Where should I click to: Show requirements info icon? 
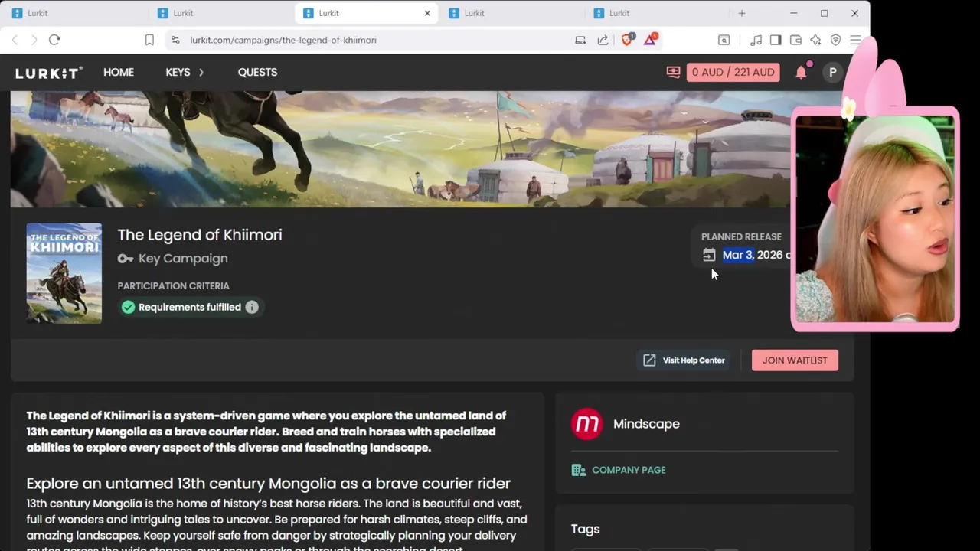tap(252, 307)
